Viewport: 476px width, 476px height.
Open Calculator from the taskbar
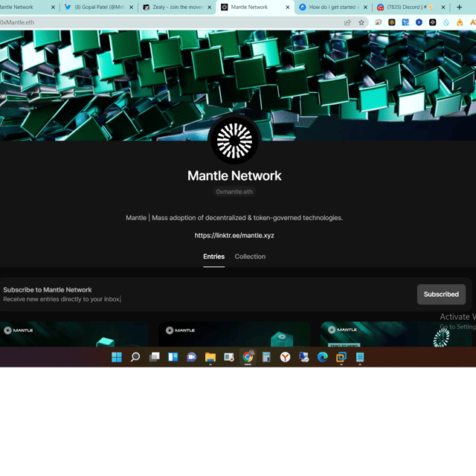pyautogui.click(x=266, y=357)
